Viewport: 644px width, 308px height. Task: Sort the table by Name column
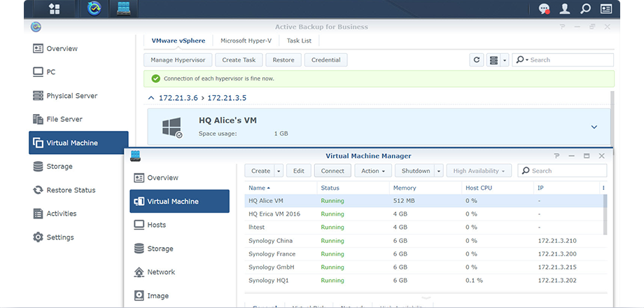(280, 188)
